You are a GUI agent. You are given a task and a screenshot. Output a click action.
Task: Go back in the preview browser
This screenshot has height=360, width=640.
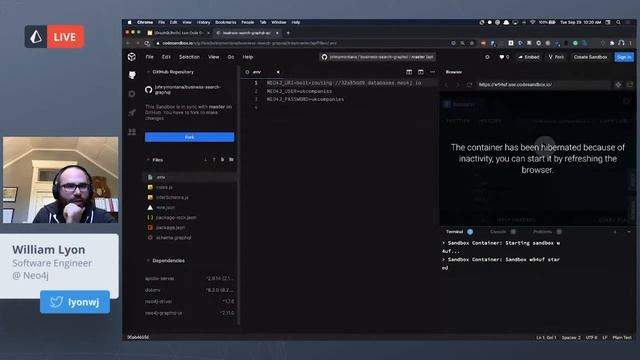[446, 84]
